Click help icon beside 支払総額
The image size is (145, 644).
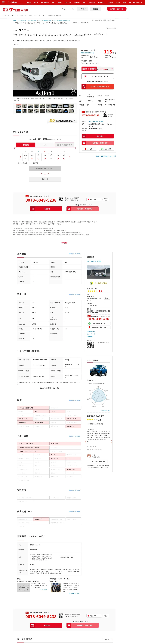point(94,50)
